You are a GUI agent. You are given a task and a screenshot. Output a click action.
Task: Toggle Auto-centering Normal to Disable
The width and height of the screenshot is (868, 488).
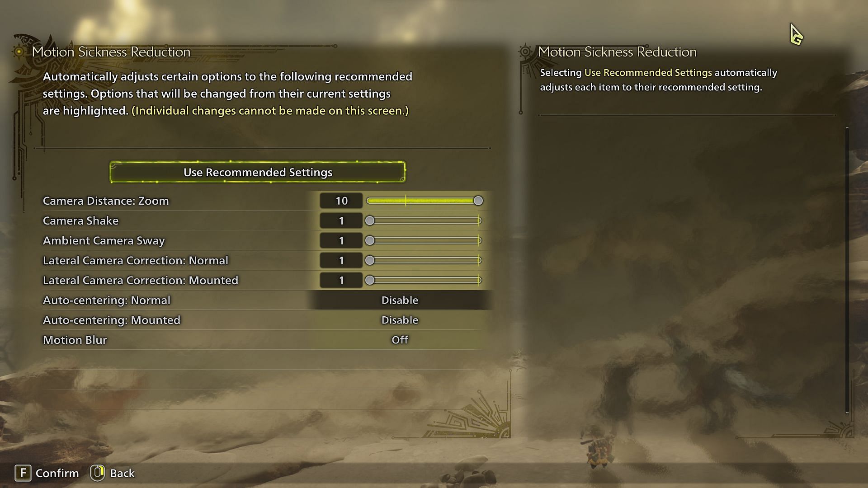point(400,300)
